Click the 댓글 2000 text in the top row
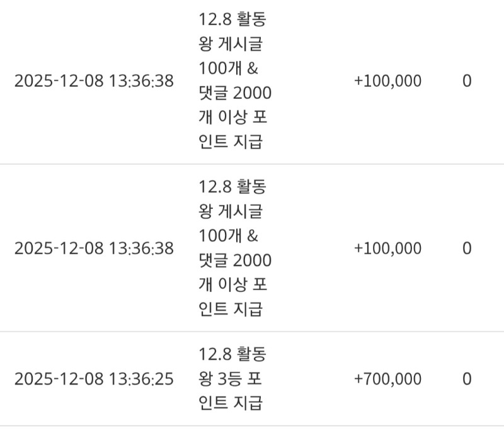 (234, 94)
